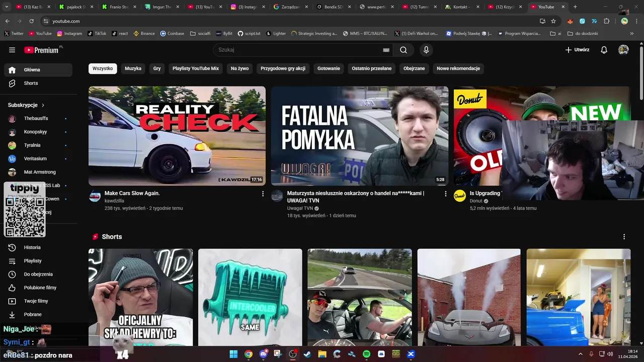The height and width of the screenshot is (362, 644).
Task: Open Do obejrzenia watch later list
Action: tap(38, 274)
